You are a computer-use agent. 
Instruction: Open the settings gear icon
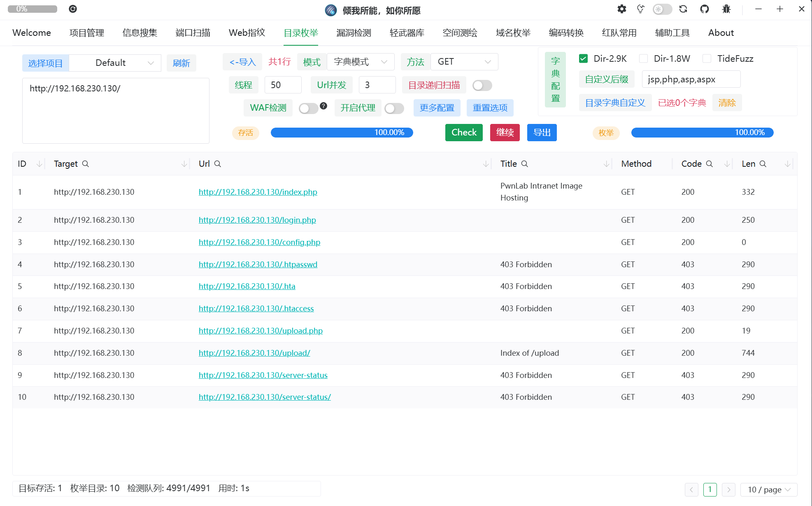pyautogui.click(x=621, y=9)
